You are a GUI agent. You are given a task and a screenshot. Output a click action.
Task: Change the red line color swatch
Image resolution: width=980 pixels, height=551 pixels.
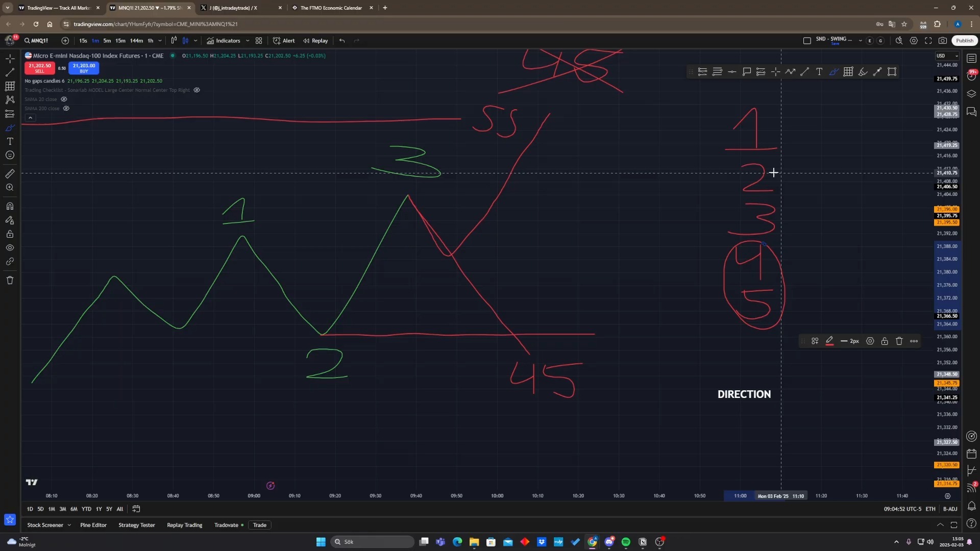point(829,341)
